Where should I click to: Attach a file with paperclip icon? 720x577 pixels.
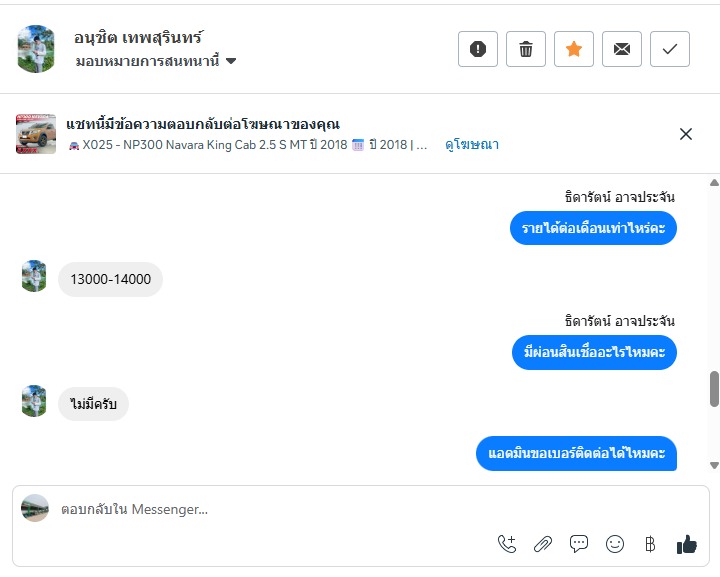pos(543,544)
